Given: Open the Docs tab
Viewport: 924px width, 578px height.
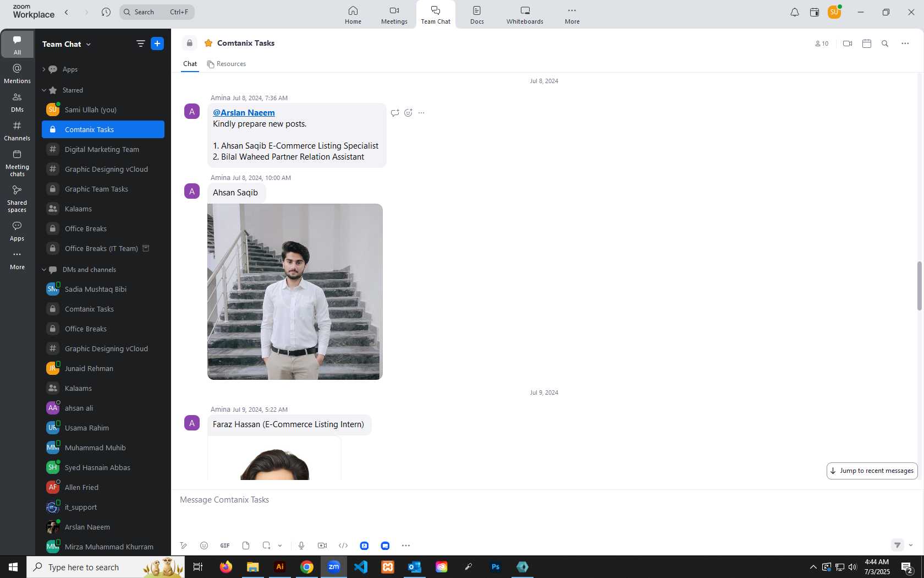Looking at the screenshot, I should [477, 15].
